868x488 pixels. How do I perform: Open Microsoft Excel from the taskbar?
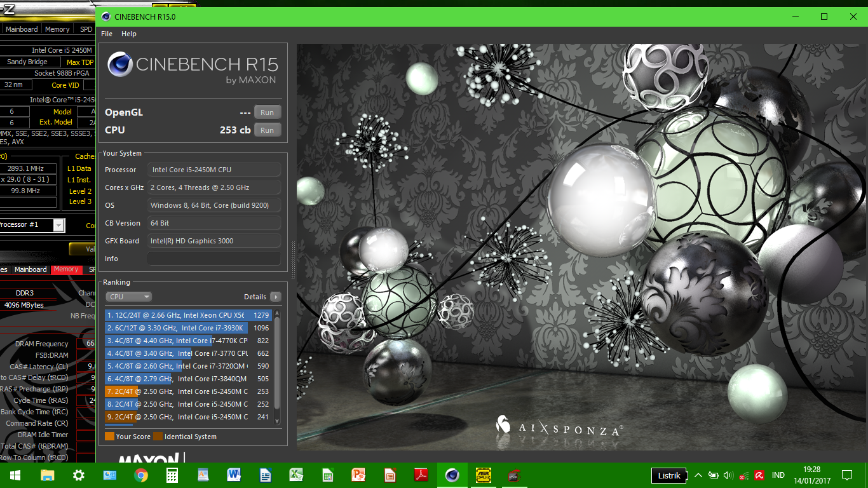click(x=296, y=475)
